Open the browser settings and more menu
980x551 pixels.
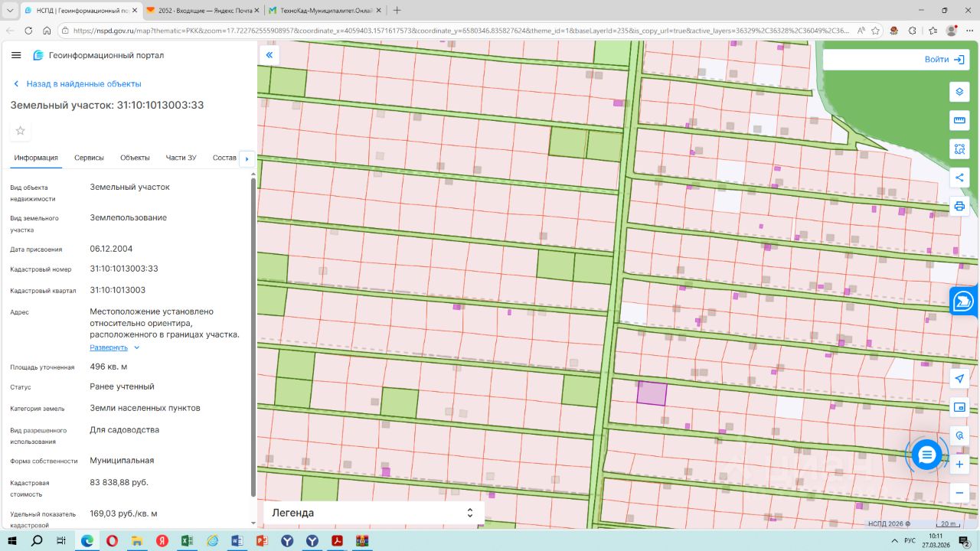coord(969,31)
